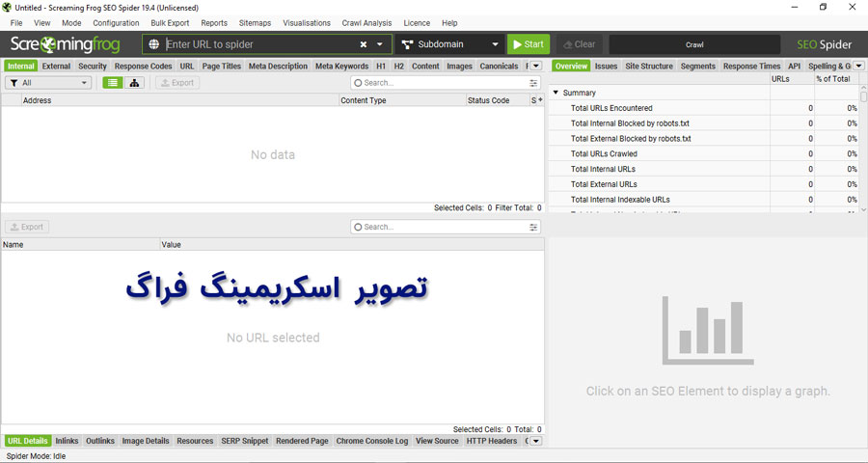Screen dimensions: 868x463
Task: Switch to tree view icon
Action: click(x=134, y=83)
